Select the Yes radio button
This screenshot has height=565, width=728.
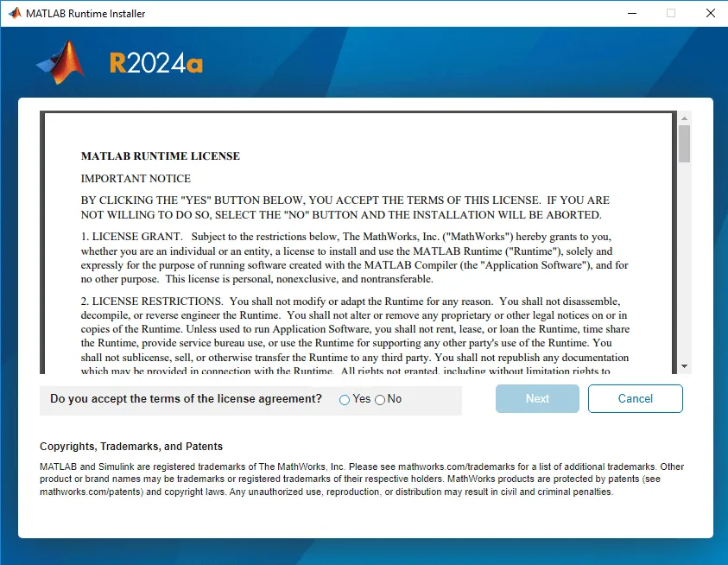tap(344, 400)
